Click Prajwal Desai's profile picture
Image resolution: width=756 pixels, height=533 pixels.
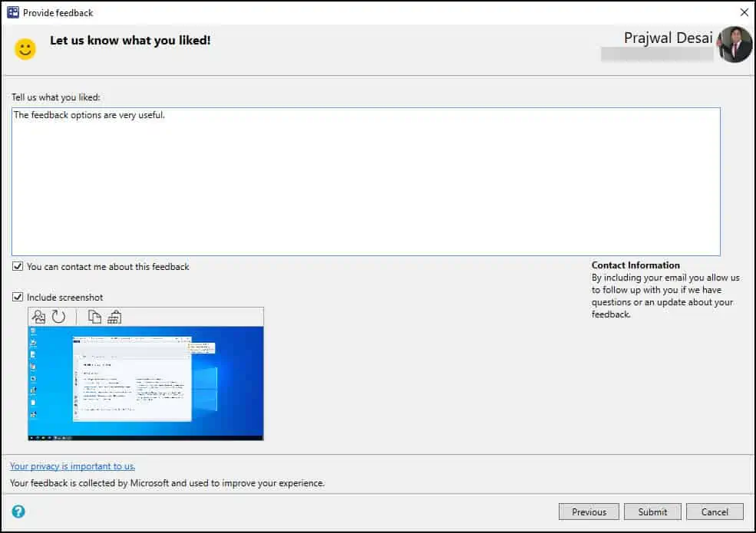coord(735,44)
